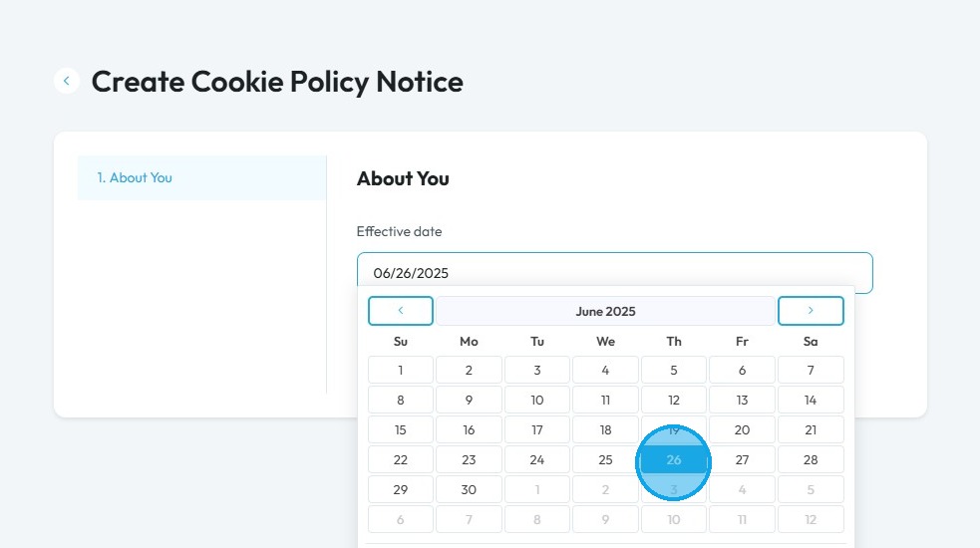Image resolution: width=980 pixels, height=548 pixels.
Task: Click the highlighted June 26 date
Action: [674, 459]
